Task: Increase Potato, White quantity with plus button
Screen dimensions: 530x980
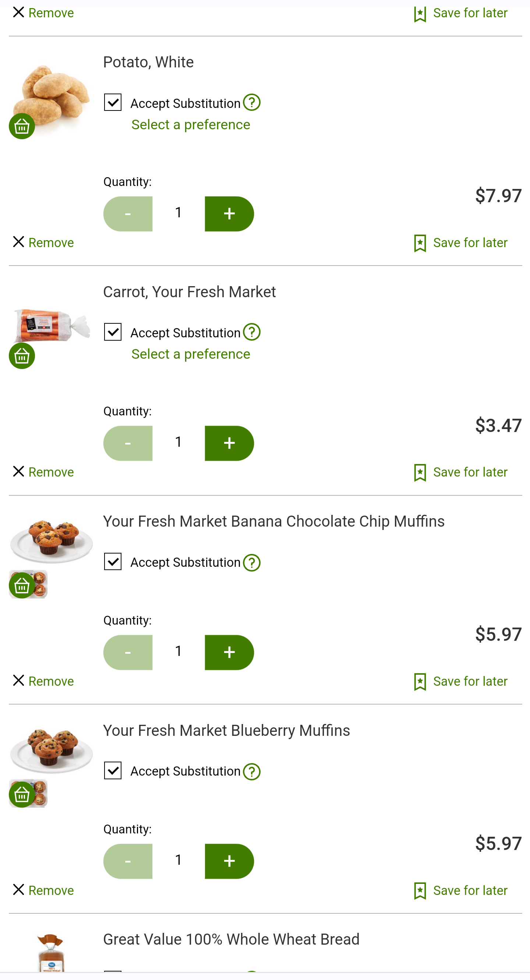Action: pyautogui.click(x=229, y=214)
